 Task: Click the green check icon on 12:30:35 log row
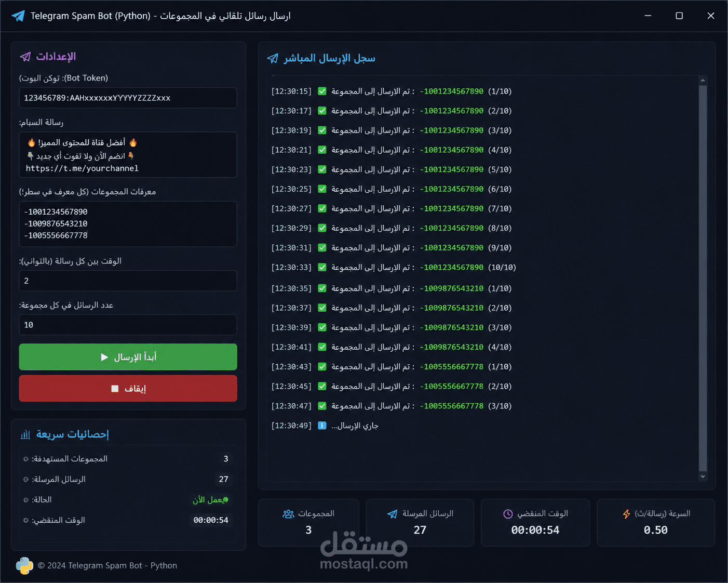click(x=322, y=288)
